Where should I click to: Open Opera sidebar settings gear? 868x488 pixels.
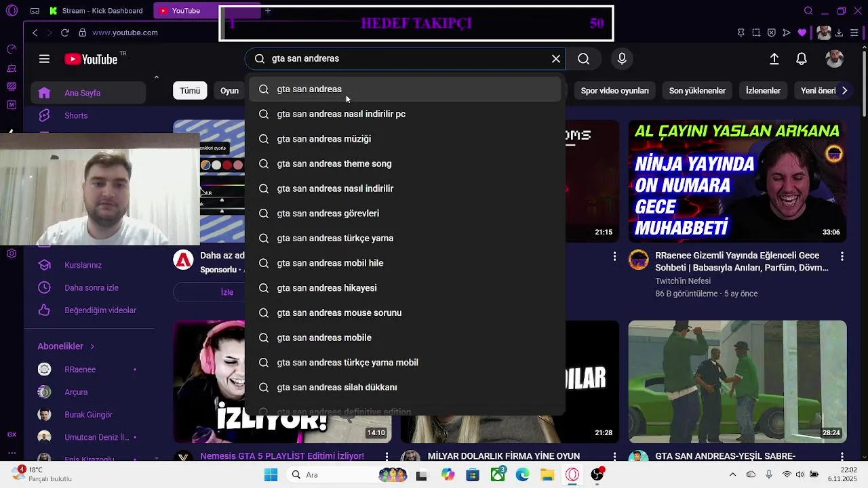[12, 253]
